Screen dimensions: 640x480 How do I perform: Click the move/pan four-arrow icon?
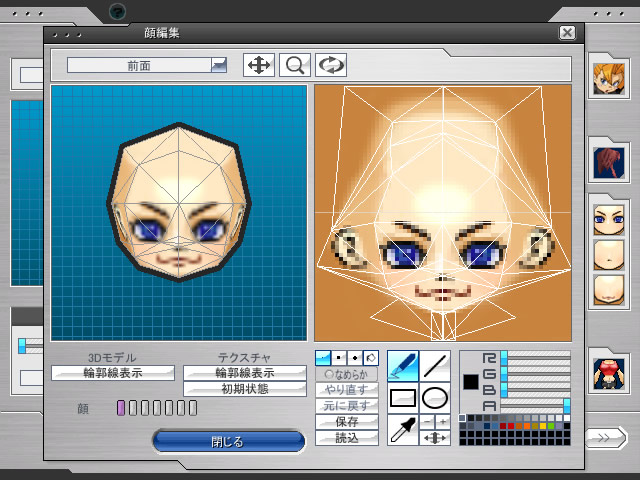258,65
